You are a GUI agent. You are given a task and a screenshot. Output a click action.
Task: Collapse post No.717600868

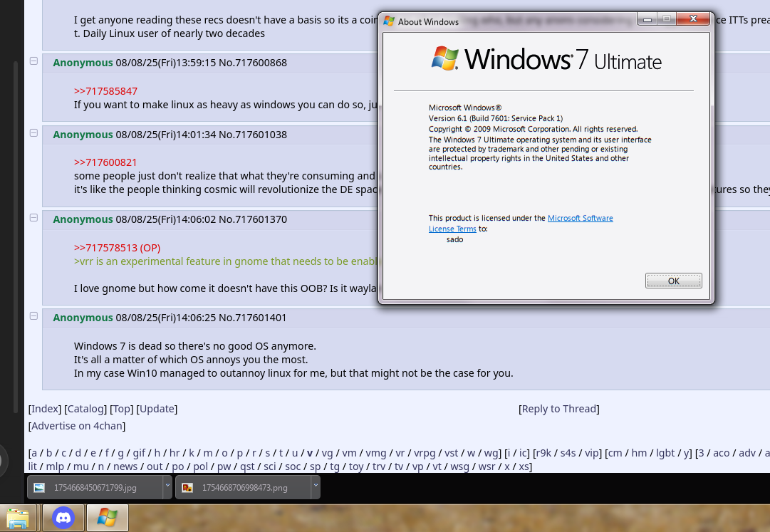coord(33,61)
